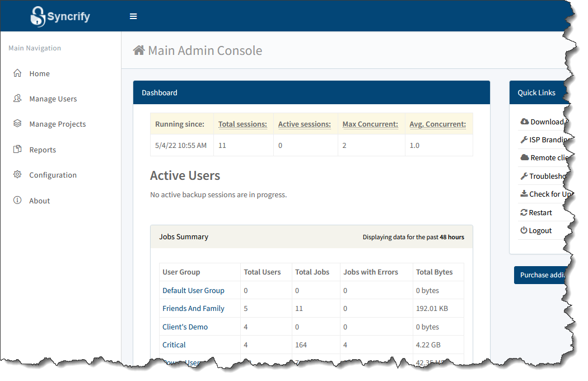Open the Friends And Family group
This screenshot has height=381, width=588.
[x=193, y=309]
